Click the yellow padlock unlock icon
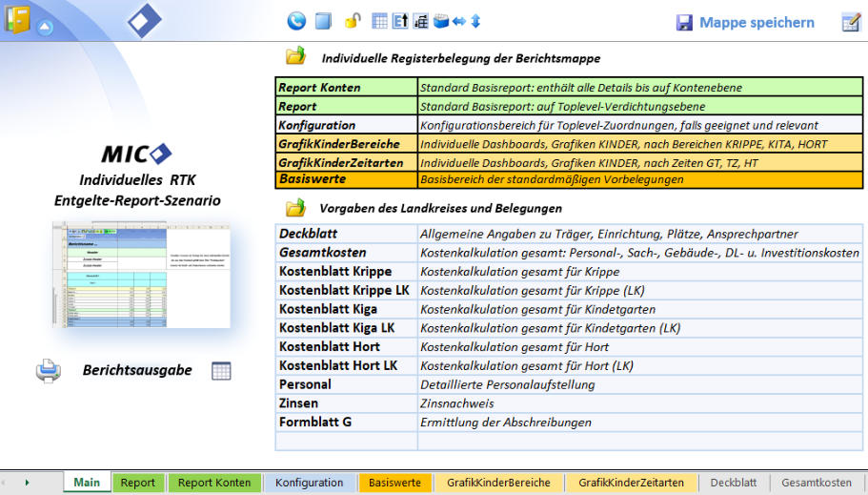The width and height of the screenshot is (868, 495). 352,21
